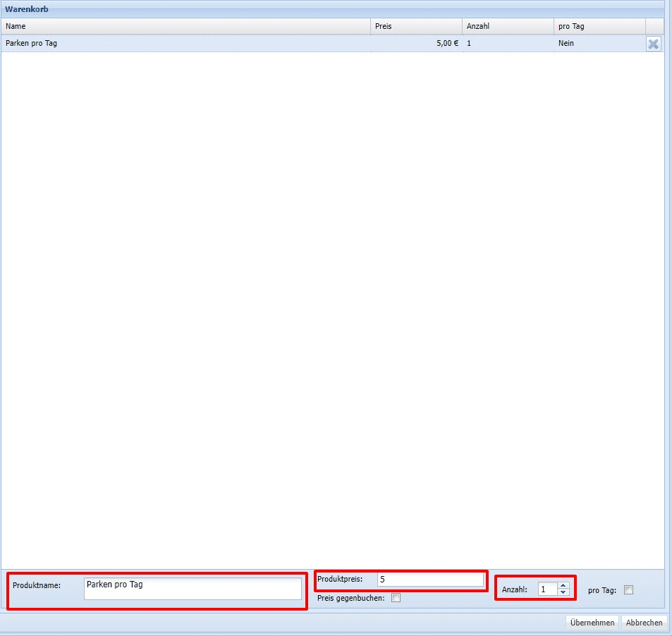Click into the Produktpreis input field
Viewport: 672px width, 636px height.
[430, 580]
